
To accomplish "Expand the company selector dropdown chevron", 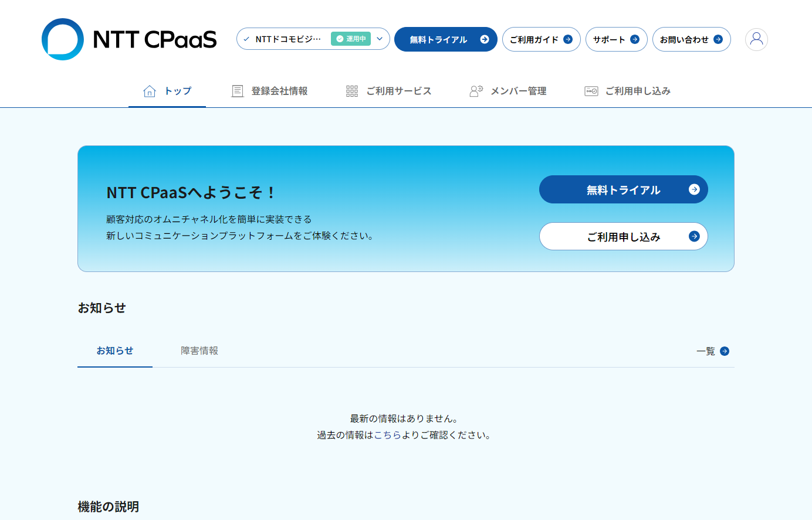I will click(x=380, y=39).
